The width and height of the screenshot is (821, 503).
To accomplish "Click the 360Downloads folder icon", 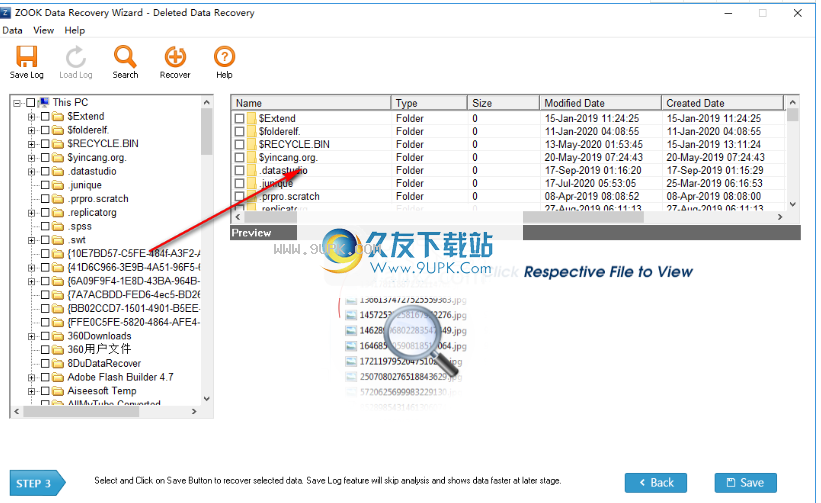I will click(58, 336).
